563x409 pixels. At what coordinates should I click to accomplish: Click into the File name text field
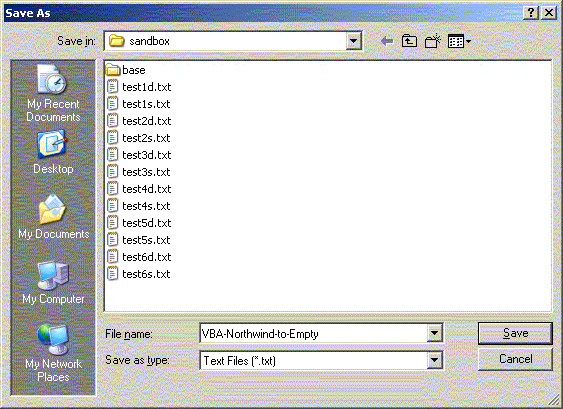point(313,334)
